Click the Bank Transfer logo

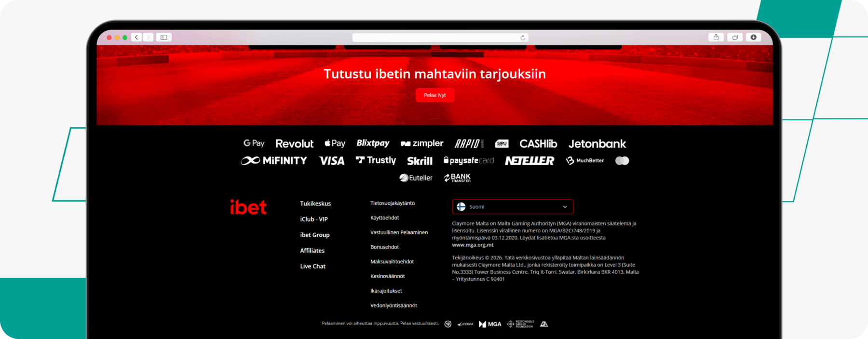coord(457,178)
